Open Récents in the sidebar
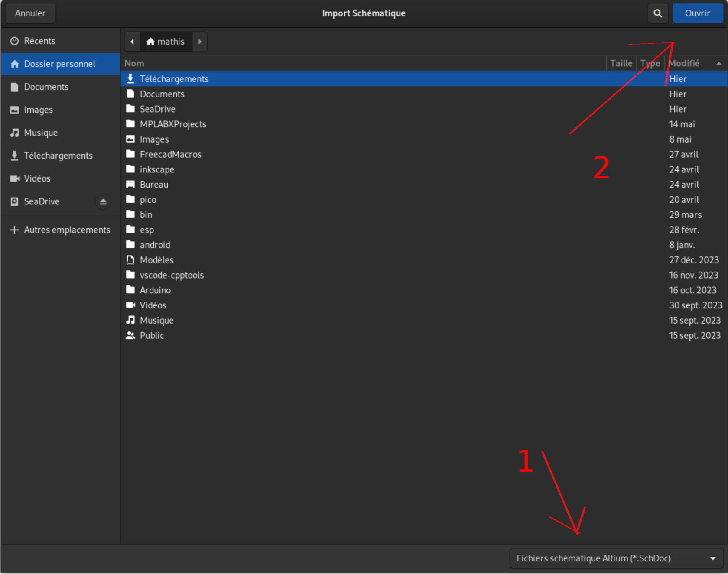This screenshot has width=728, height=574. pos(60,41)
